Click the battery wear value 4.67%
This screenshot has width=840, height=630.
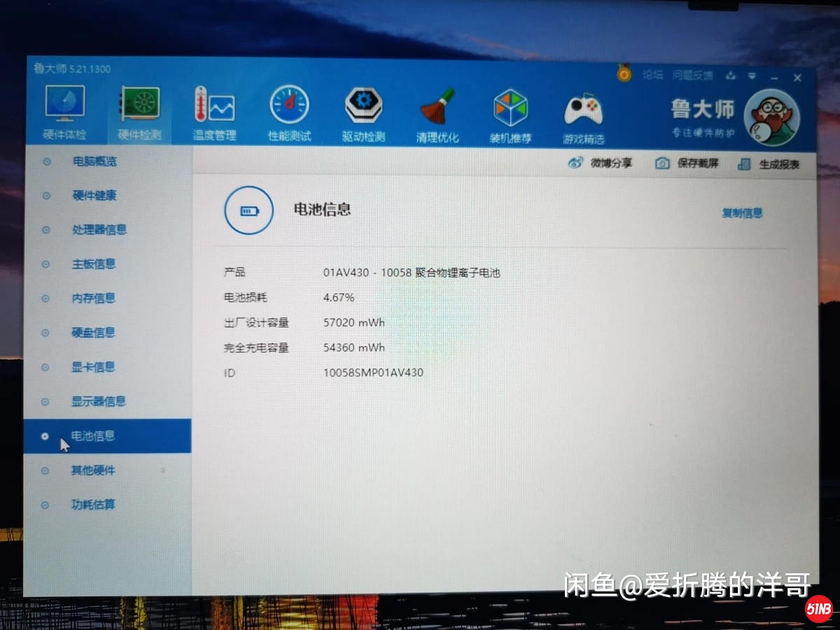pos(339,297)
